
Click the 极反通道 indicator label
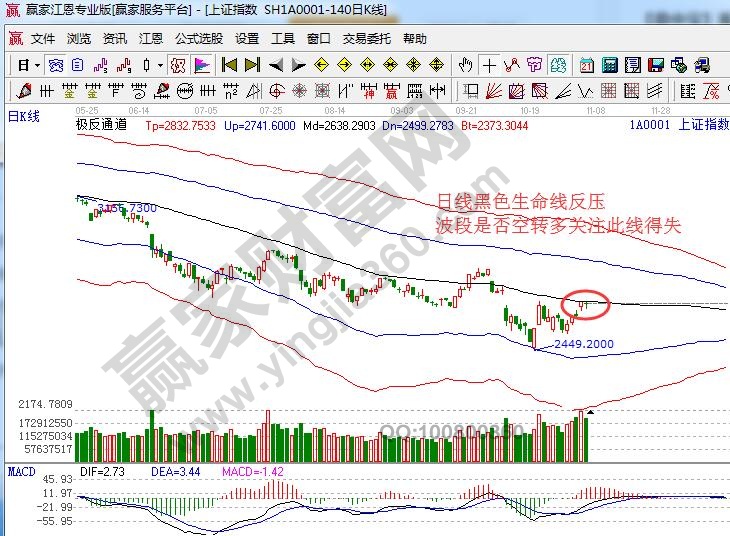(101, 126)
